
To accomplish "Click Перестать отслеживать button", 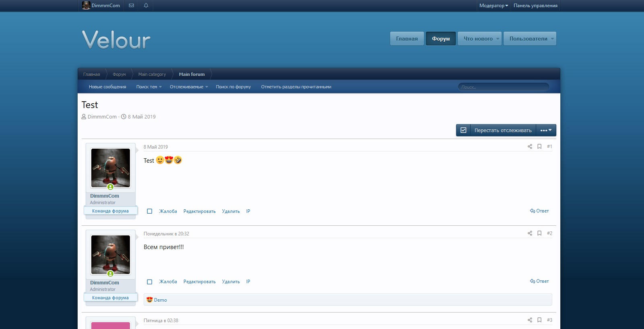I will (503, 130).
